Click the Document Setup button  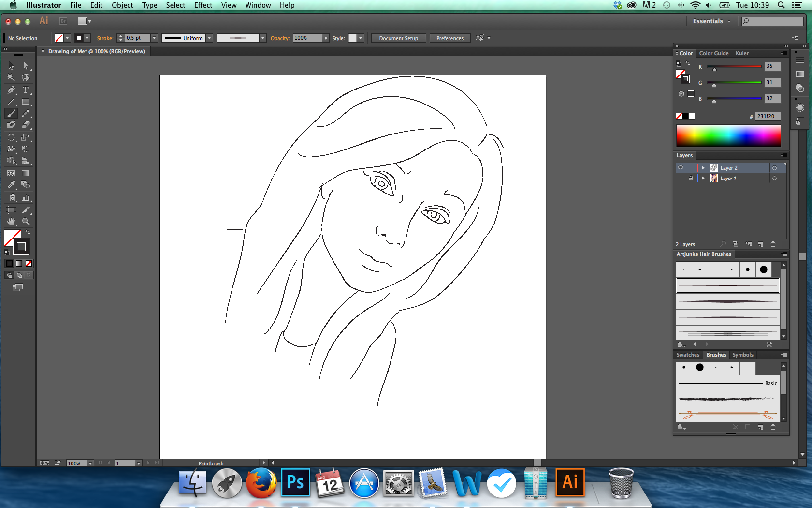(x=398, y=38)
